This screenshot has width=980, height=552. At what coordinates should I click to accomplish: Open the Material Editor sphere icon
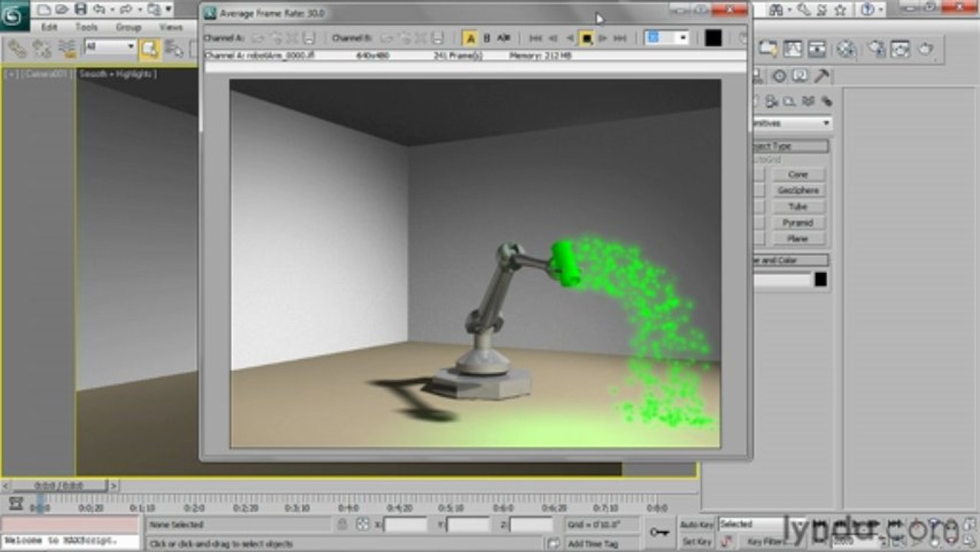[846, 48]
